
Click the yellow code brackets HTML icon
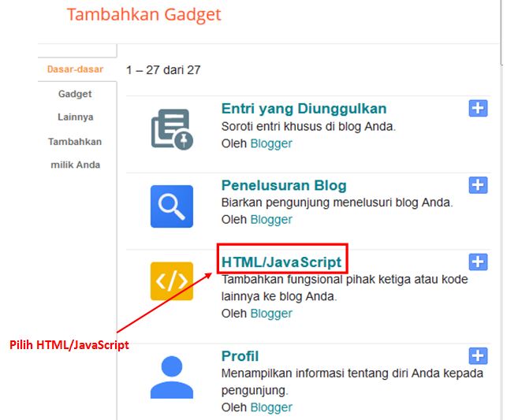coord(172,281)
